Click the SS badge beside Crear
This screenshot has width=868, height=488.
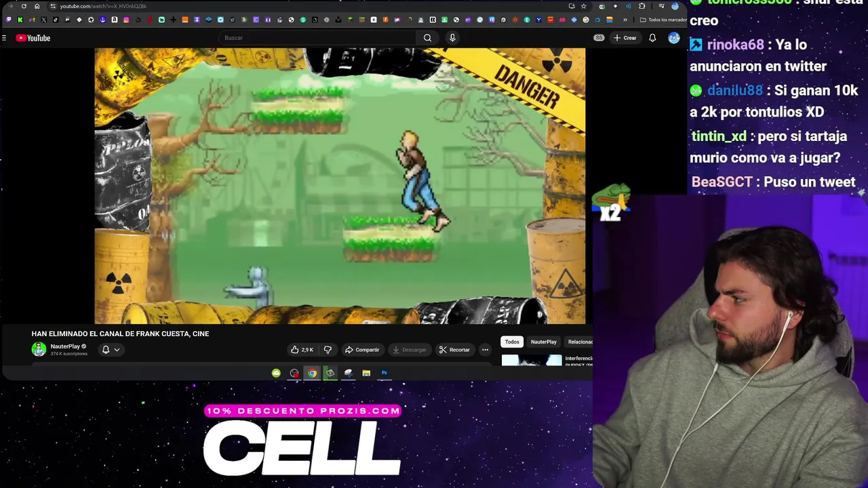point(599,38)
